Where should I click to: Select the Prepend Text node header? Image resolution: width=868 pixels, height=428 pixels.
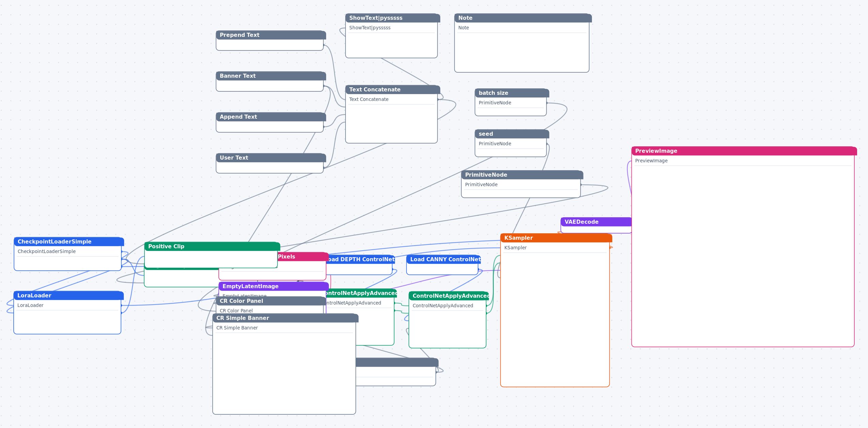pyautogui.click(x=271, y=35)
